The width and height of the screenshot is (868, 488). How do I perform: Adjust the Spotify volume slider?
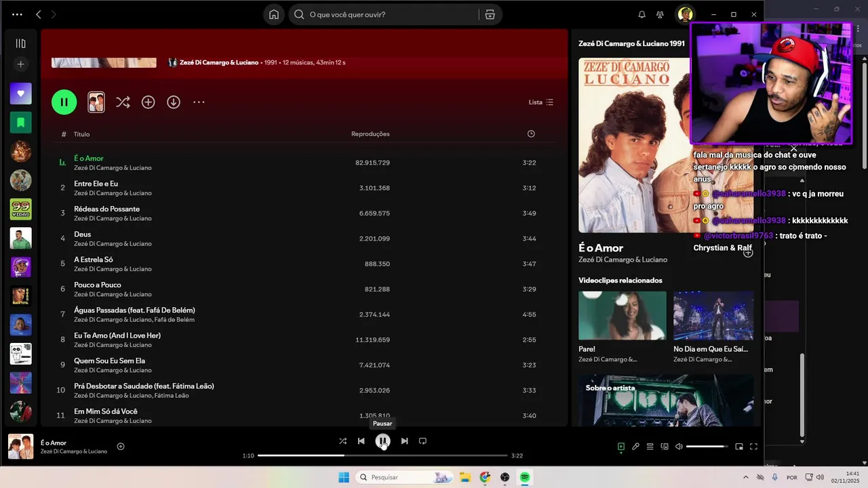tap(707, 447)
